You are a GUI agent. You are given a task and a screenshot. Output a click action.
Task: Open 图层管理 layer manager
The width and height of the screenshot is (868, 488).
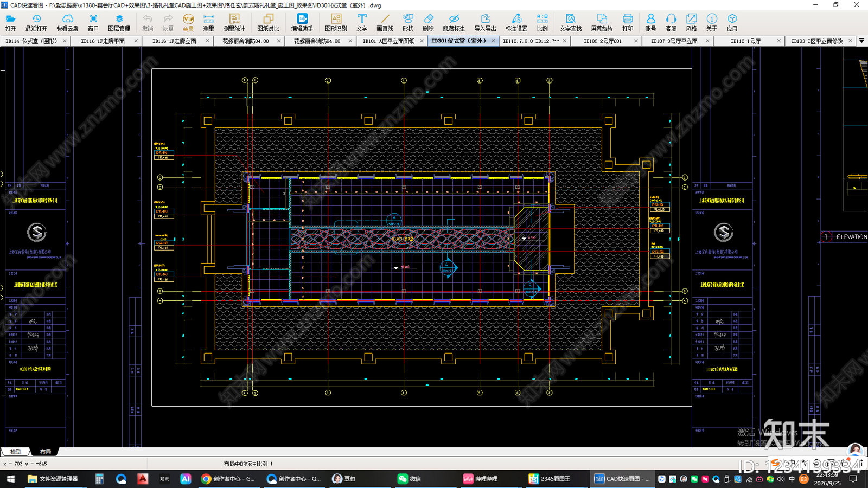click(119, 22)
